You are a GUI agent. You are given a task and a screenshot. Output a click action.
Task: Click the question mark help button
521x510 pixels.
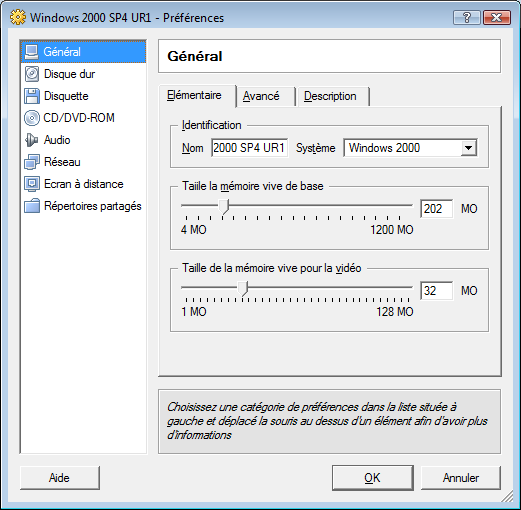pos(467,18)
